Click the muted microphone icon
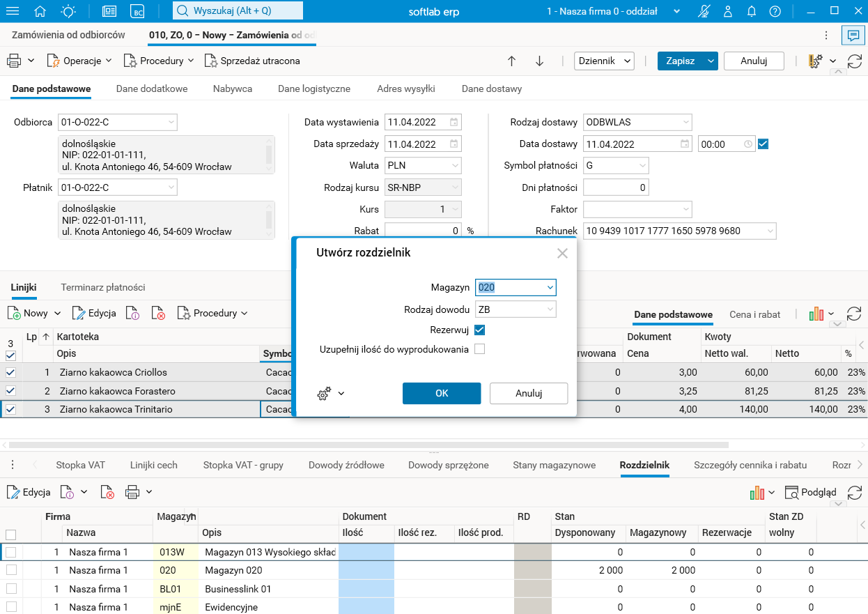 click(704, 11)
